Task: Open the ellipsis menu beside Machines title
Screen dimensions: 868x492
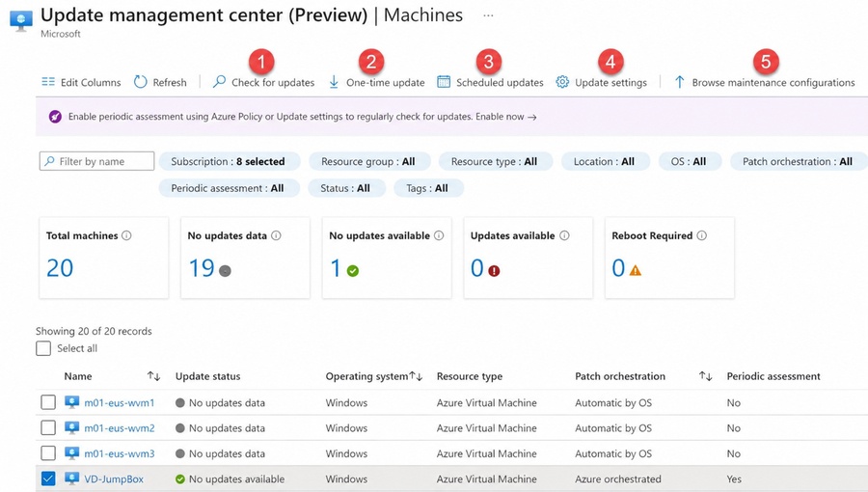Action: pos(488,15)
